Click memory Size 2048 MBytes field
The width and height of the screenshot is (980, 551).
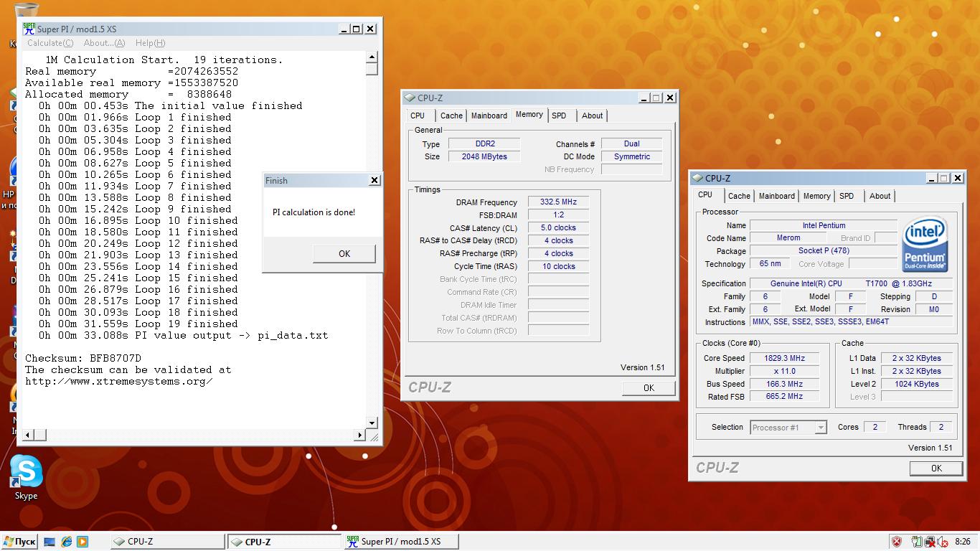485,157
